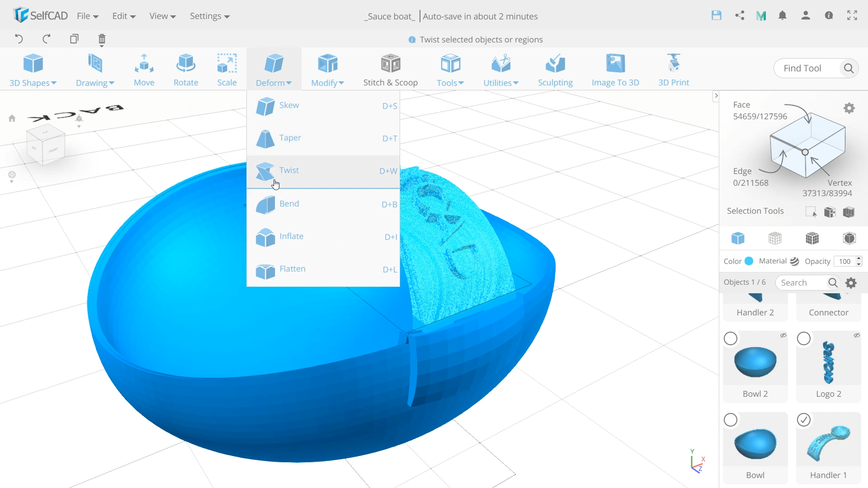This screenshot has height=488, width=868.
Task: Open the View menu
Action: point(163,16)
